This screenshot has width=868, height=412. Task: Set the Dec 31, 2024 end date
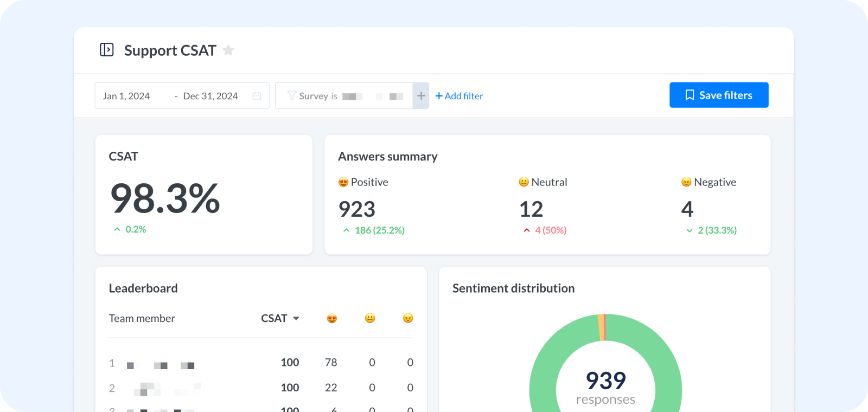pyautogui.click(x=210, y=96)
